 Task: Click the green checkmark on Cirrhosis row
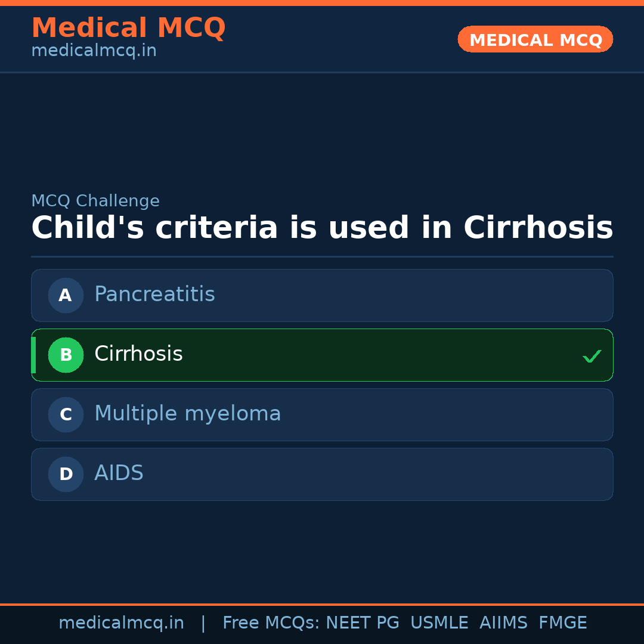592,356
